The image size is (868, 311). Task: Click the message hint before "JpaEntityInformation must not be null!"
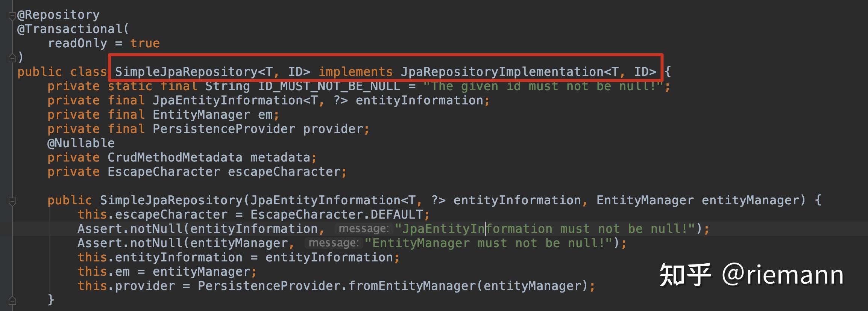click(x=363, y=229)
